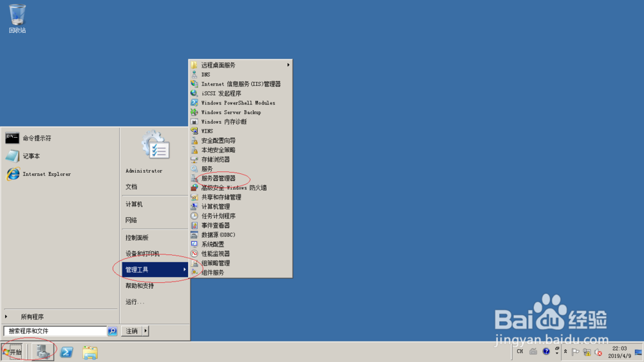
Task: Click the IIS 管理器 globe icon
Action: pyautogui.click(x=194, y=84)
